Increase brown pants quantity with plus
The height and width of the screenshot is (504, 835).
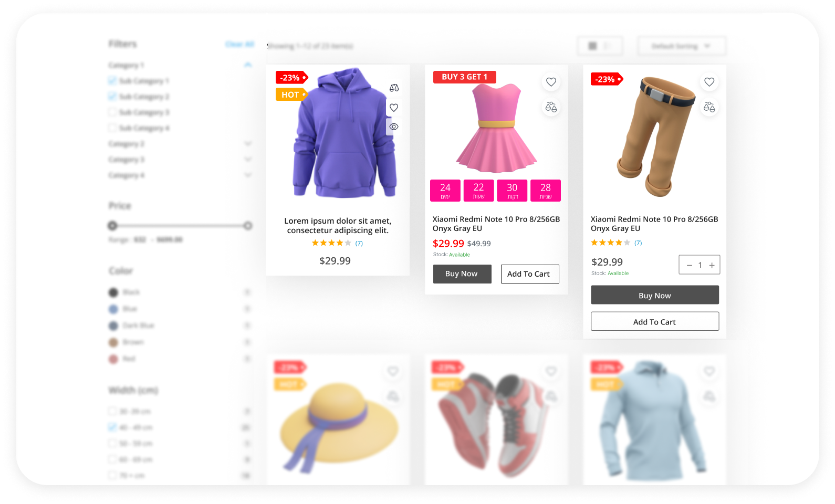[x=712, y=265]
